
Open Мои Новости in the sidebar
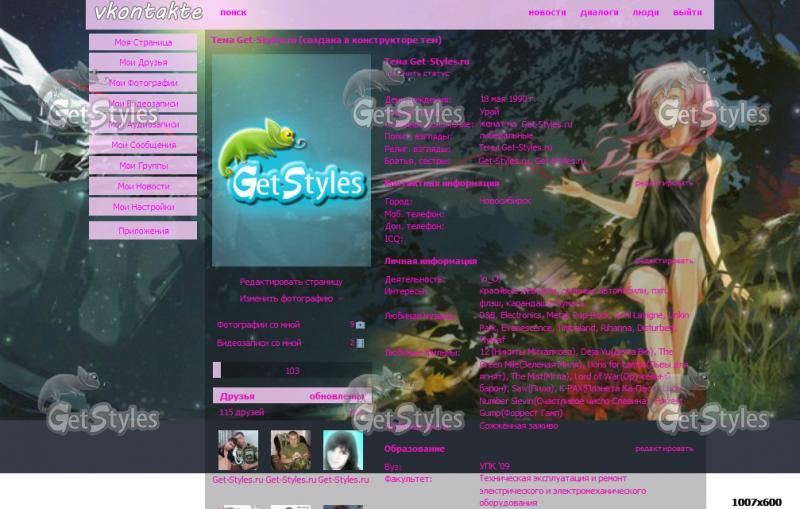point(143,186)
